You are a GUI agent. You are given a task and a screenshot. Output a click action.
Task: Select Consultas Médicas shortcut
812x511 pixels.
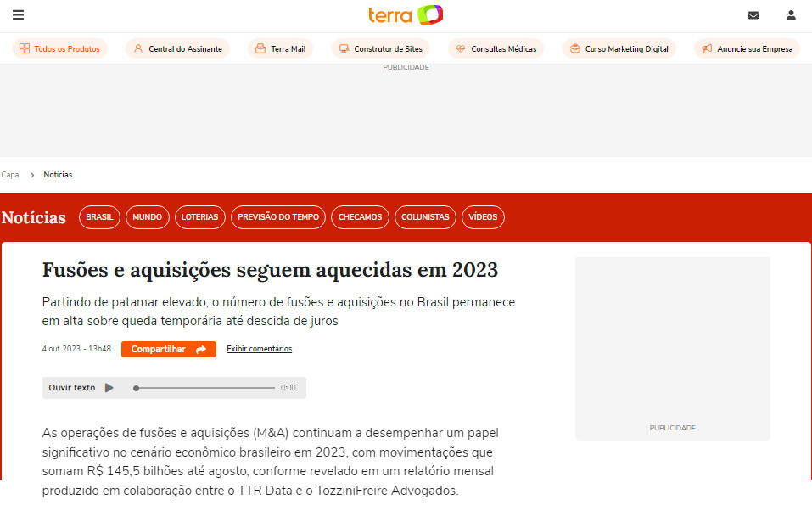(496, 49)
